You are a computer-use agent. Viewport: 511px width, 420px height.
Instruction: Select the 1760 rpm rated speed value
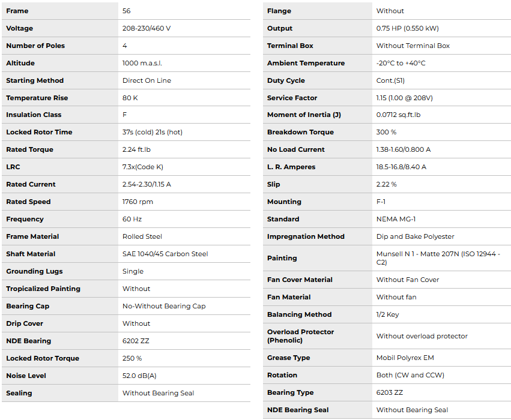138,202
